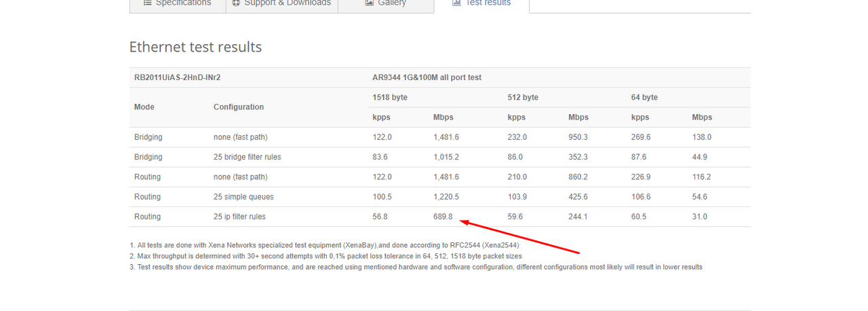Click value 689.8 in ip filter rules row
868x311 pixels.
443,217
